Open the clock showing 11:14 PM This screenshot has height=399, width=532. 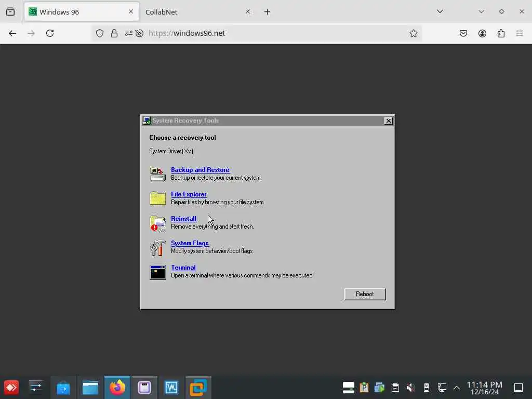(x=485, y=388)
